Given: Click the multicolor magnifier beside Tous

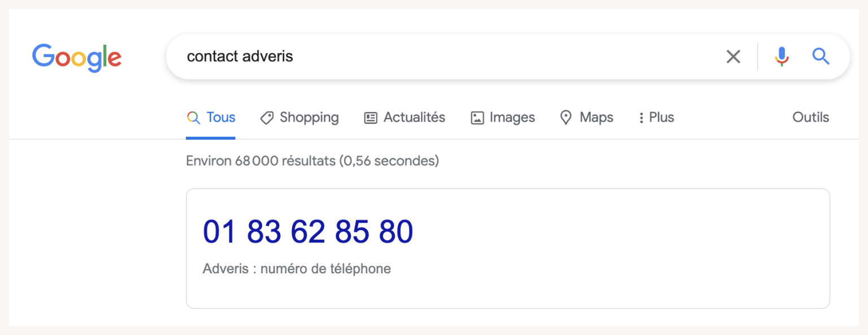Looking at the screenshot, I should (193, 118).
